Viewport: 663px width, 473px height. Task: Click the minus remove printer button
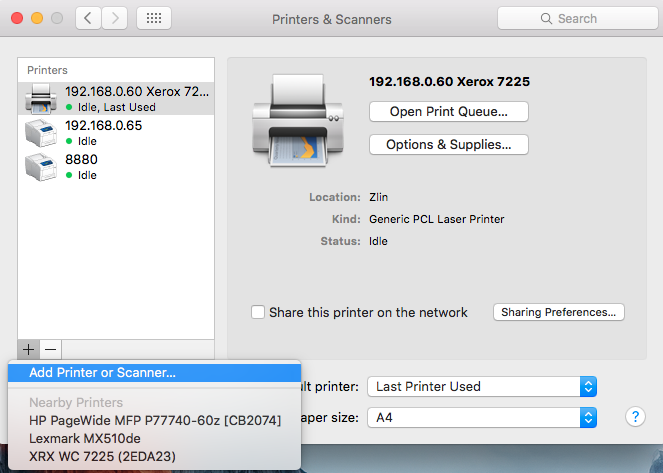coord(51,349)
